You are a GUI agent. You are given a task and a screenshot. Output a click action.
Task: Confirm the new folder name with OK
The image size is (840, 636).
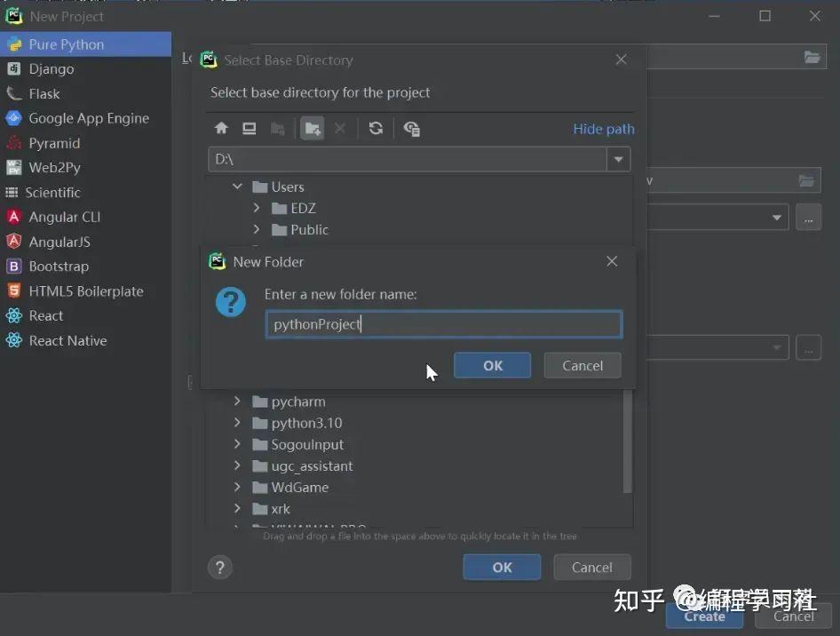(x=492, y=365)
